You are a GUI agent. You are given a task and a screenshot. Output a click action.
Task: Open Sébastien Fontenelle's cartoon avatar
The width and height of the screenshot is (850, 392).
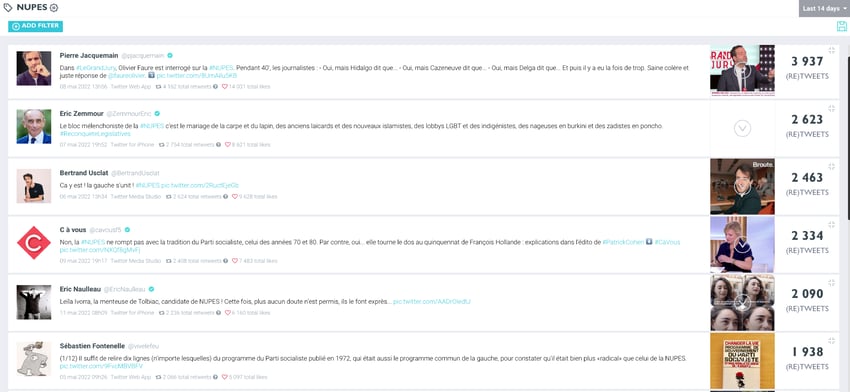tap(34, 359)
